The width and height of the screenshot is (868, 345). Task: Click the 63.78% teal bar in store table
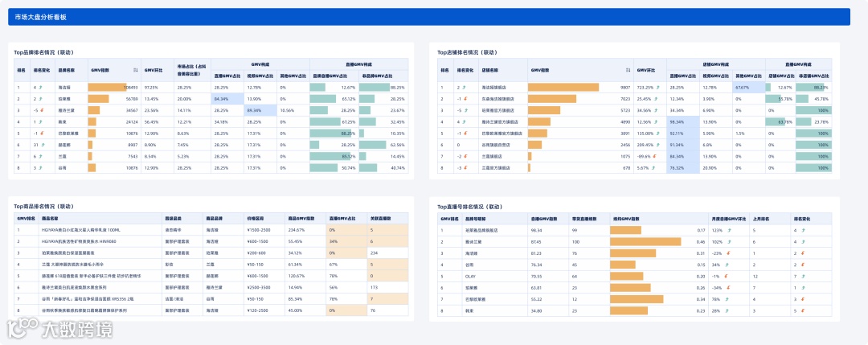pos(776,121)
